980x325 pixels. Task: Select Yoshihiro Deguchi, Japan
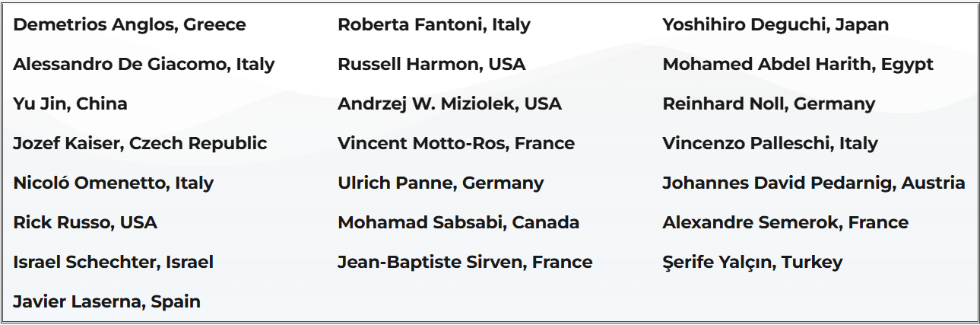[x=775, y=24]
